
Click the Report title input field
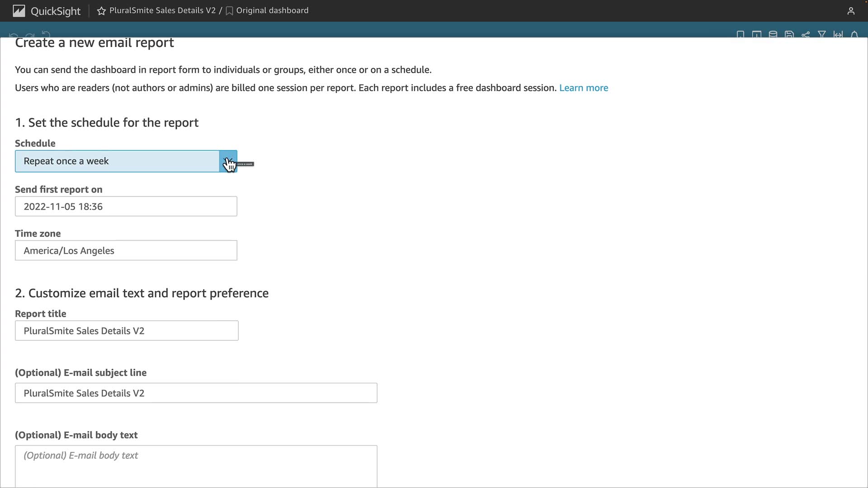coord(127,331)
